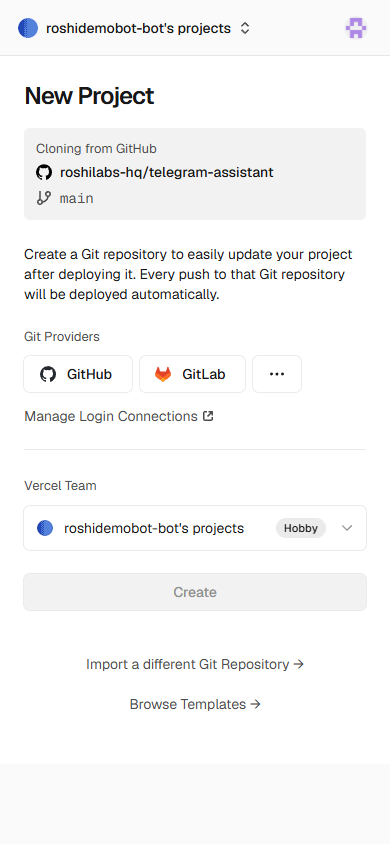The image size is (390, 844).
Task: Show more git providers with ellipsis button
Action: click(x=277, y=374)
